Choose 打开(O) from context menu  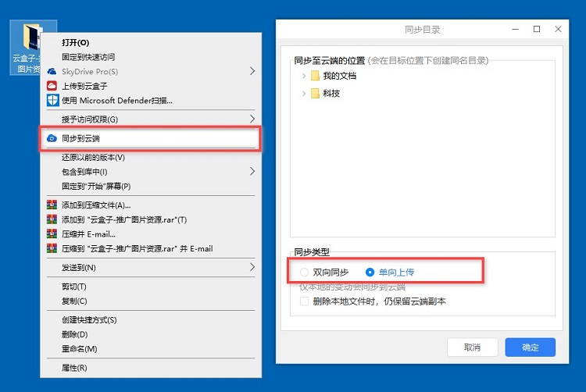coord(151,43)
